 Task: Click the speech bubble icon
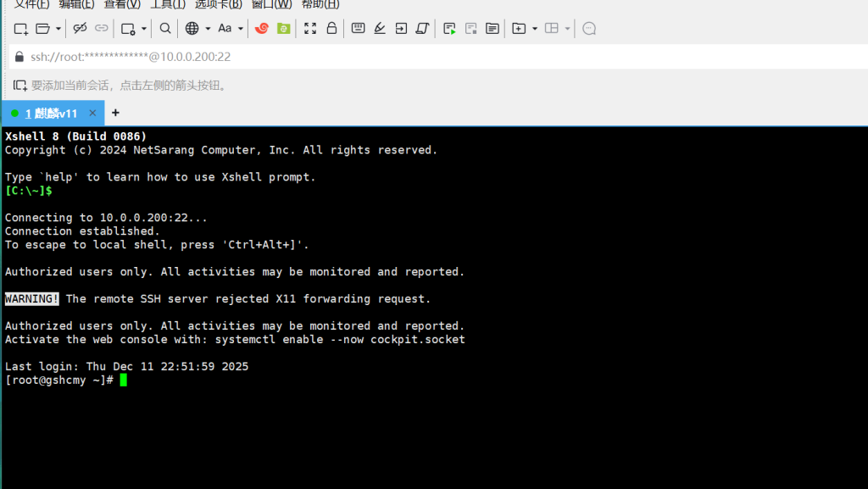589,29
